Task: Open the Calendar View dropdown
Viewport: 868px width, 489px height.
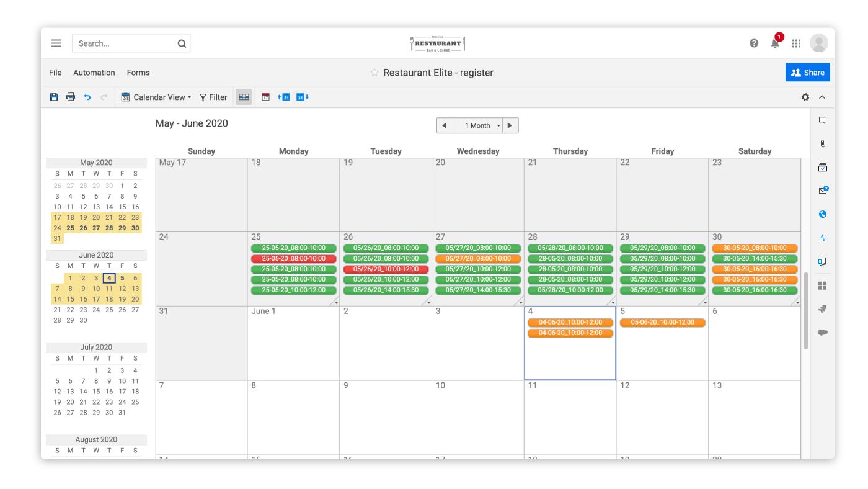Action: (x=156, y=97)
